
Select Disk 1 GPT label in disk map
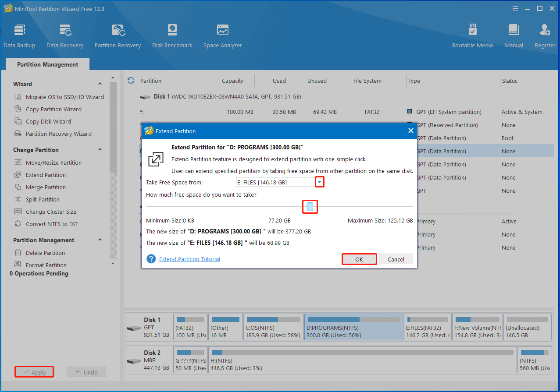tap(149, 327)
